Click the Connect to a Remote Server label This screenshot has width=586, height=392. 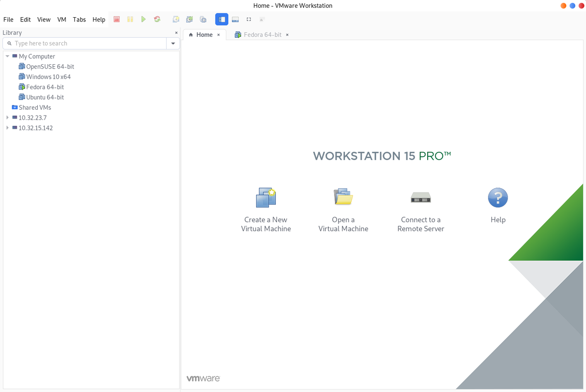[421, 224]
